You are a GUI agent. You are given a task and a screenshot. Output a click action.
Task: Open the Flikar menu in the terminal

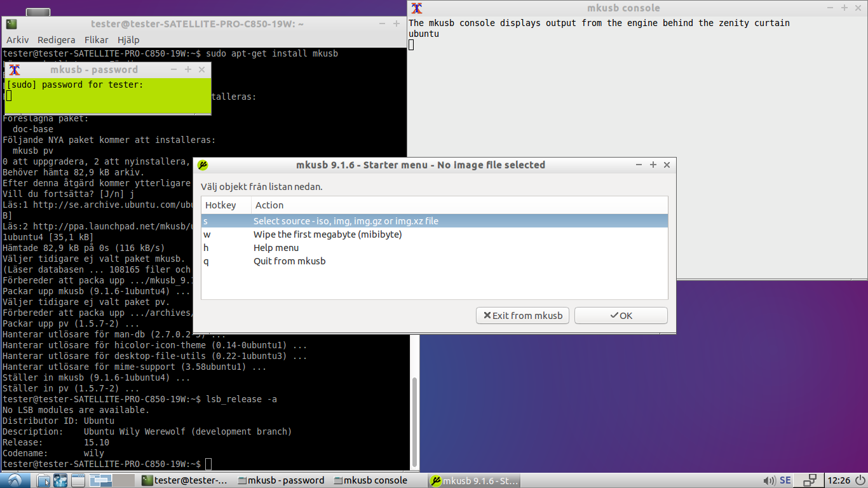pos(97,39)
